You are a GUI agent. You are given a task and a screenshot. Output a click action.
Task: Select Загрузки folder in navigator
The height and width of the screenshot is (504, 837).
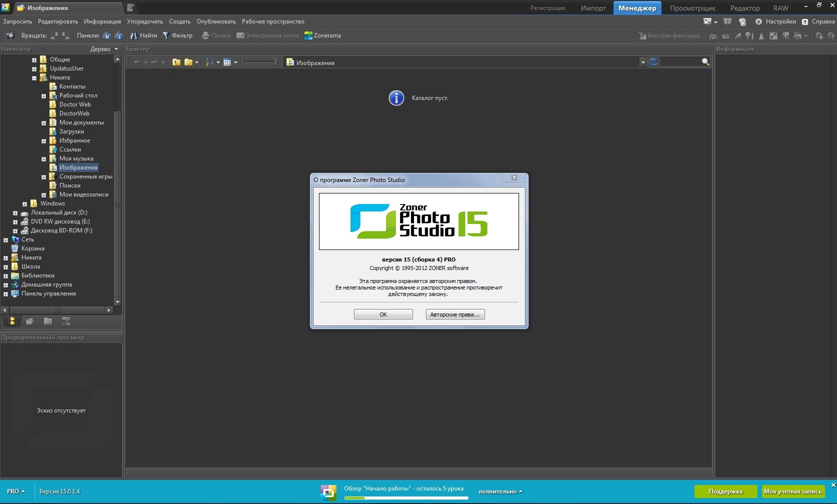pyautogui.click(x=71, y=131)
